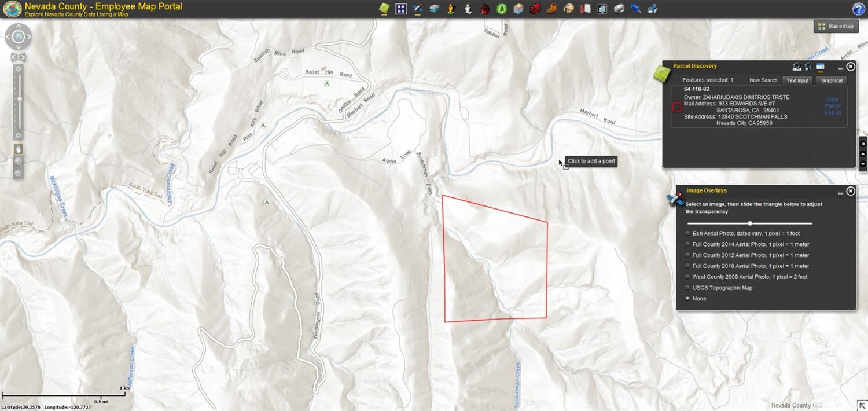Minimize the Parcel Discovery panel
Screen dimensions: 868x411
[x=841, y=68]
